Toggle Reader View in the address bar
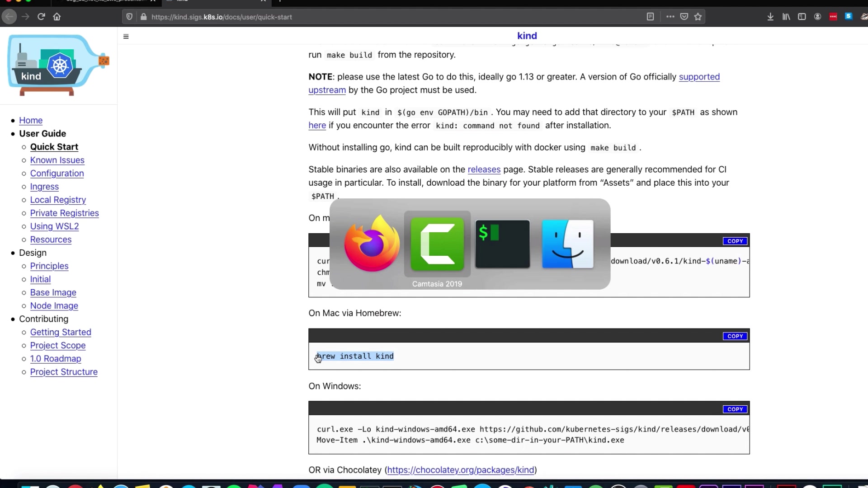Image resolution: width=868 pixels, height=488 pixels. pos(650,17)
